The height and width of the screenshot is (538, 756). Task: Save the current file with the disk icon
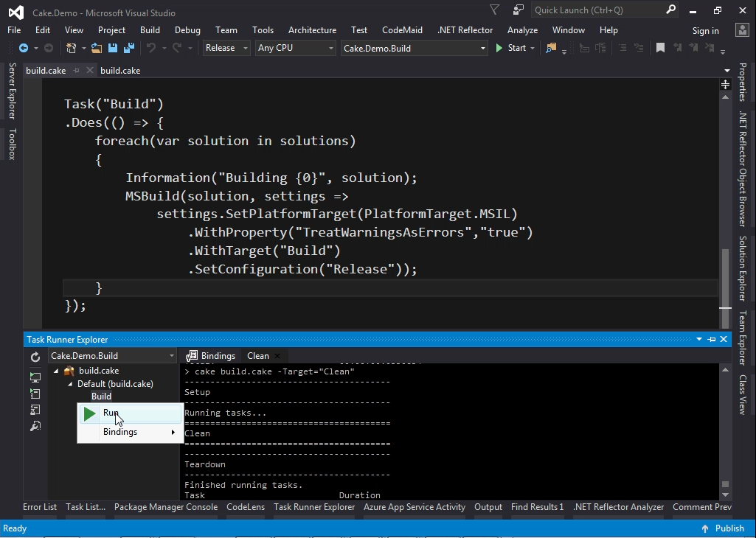pos(113,48)
